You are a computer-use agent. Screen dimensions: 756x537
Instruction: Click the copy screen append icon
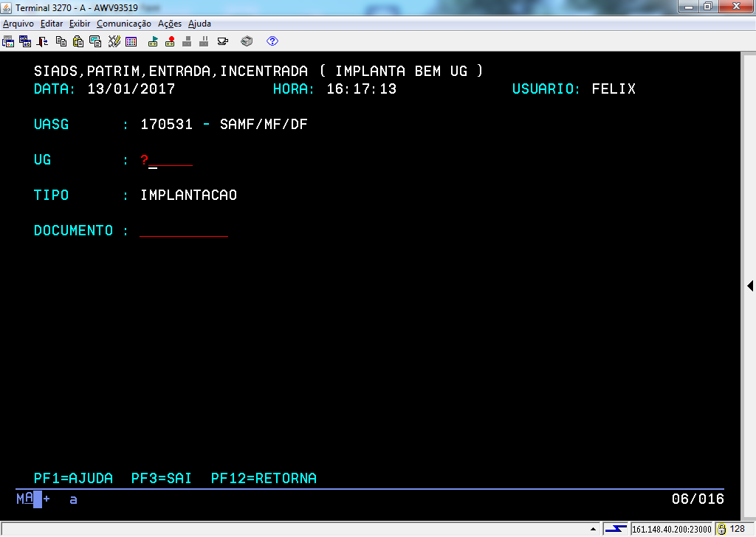95,41
